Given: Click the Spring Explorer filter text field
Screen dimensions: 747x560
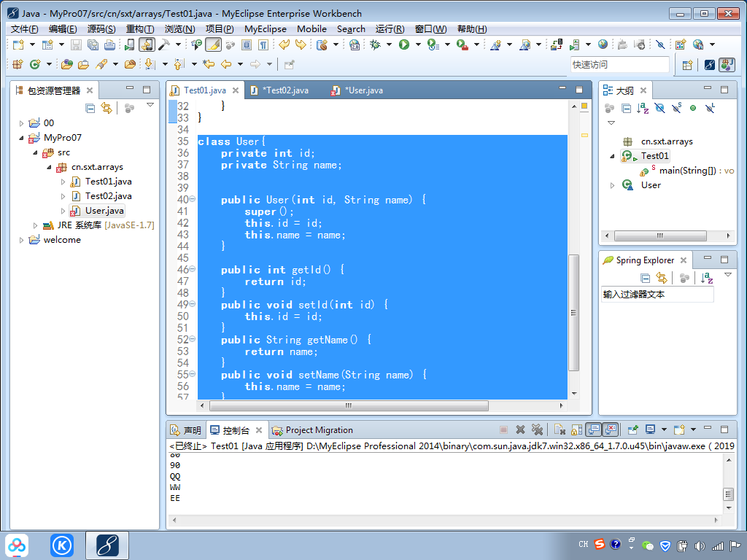Looking at the screenshot, I should [657, 295].
